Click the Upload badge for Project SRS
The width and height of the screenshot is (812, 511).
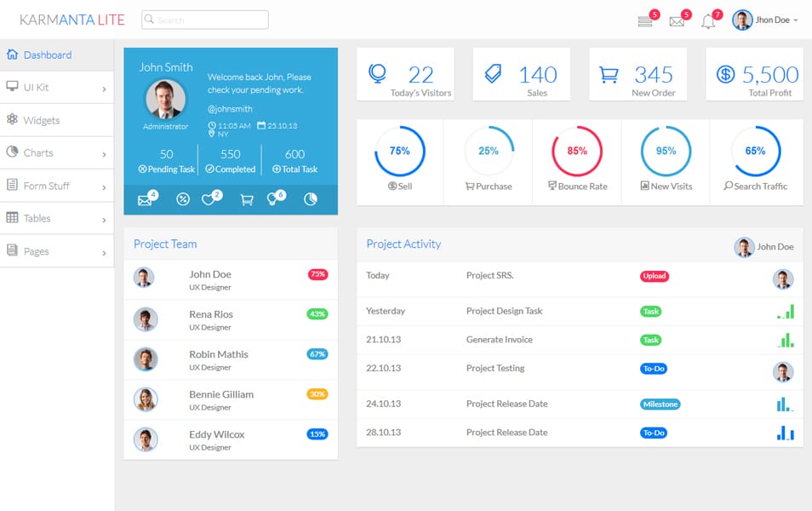click(654, 276)
